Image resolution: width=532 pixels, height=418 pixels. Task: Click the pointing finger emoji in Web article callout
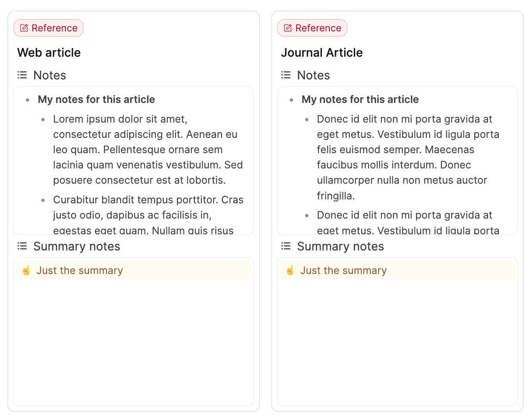[x=26, y=271]
